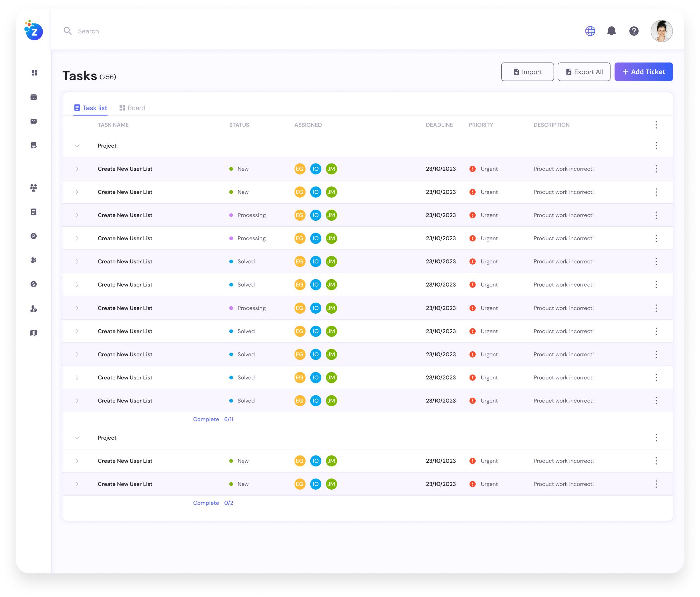The height and width of the screenshot is (597, 700).
Task: Open notifications bell icon
Action: (x=611, y=31)
